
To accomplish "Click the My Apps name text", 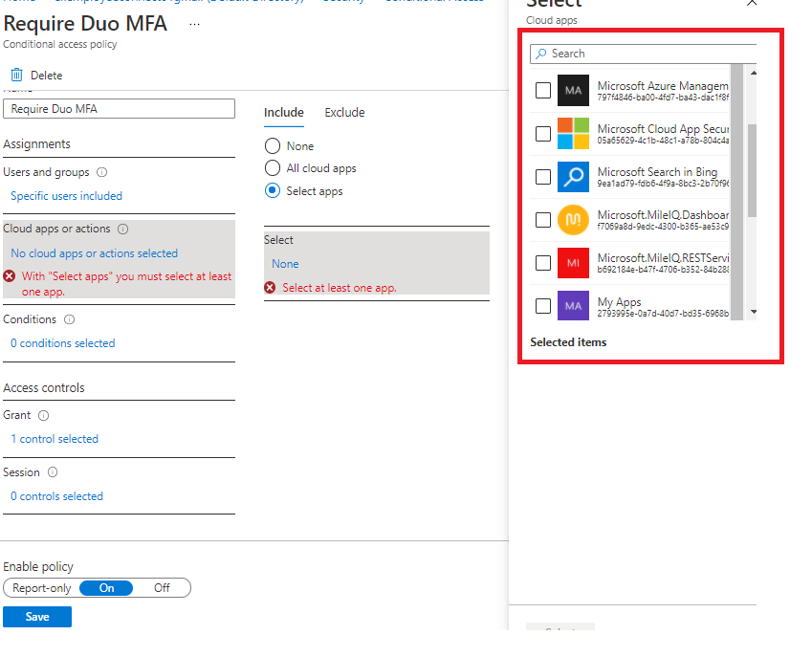I will point(620,301).
